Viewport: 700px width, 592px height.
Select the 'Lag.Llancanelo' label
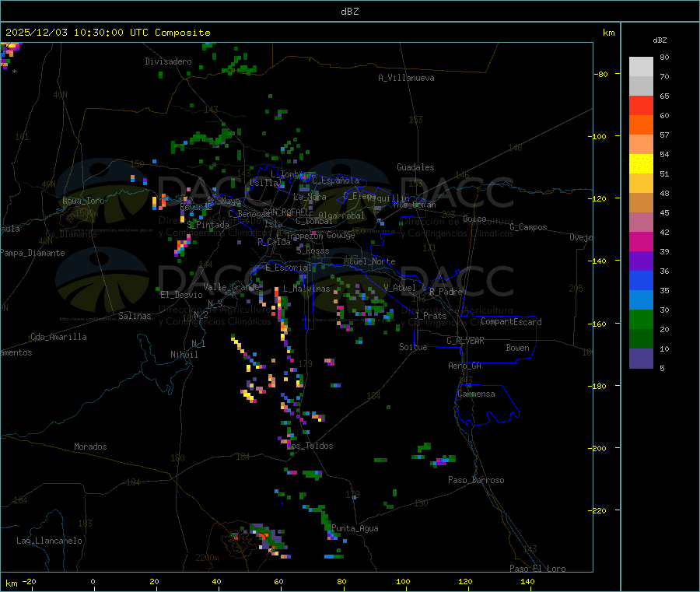point(49,541)
